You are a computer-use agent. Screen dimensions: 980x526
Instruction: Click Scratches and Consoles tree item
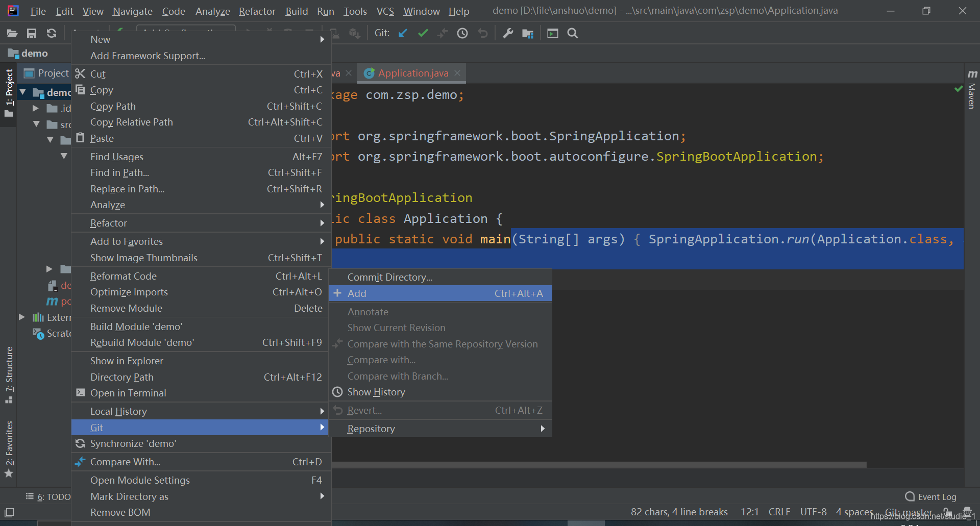pos(53,333)
